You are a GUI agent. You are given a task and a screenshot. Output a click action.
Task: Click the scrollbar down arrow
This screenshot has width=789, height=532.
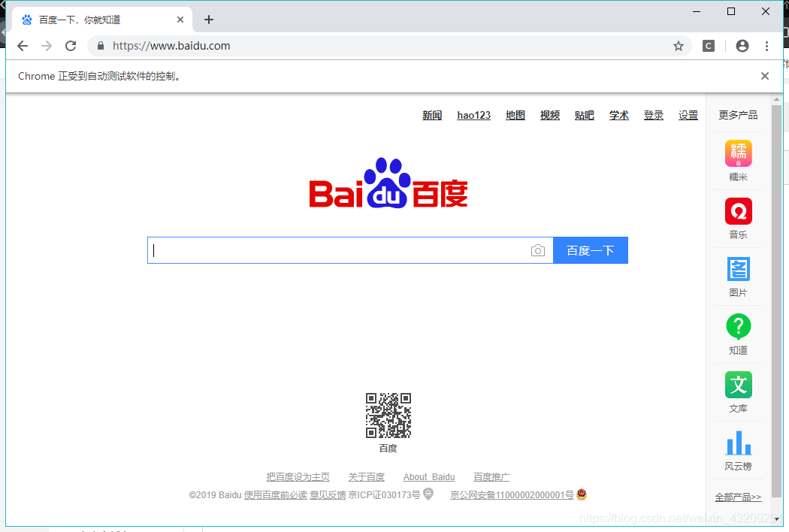click(x=776, y=519)
